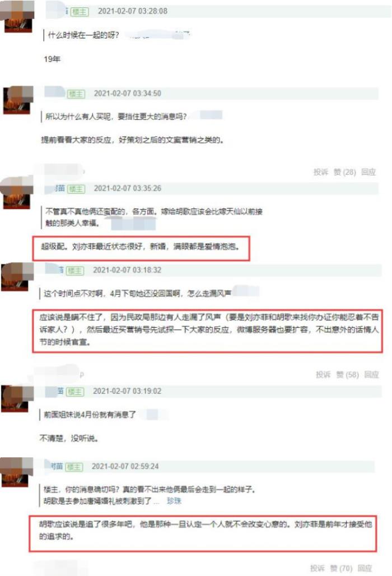The height and width of the screenshot is (576, 392).
Task: Open avatar of post dated 03:28:08
Action: tap(17, 16)
